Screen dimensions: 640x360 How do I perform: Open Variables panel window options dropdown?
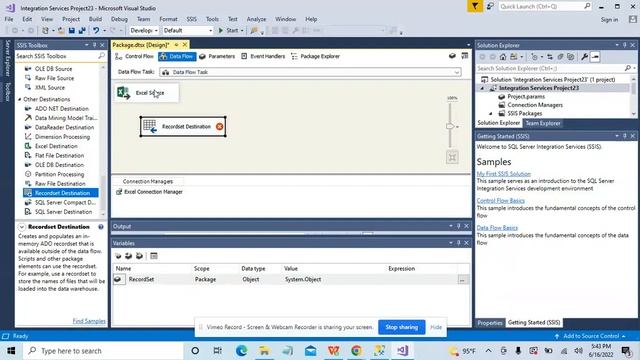point(451,243)
